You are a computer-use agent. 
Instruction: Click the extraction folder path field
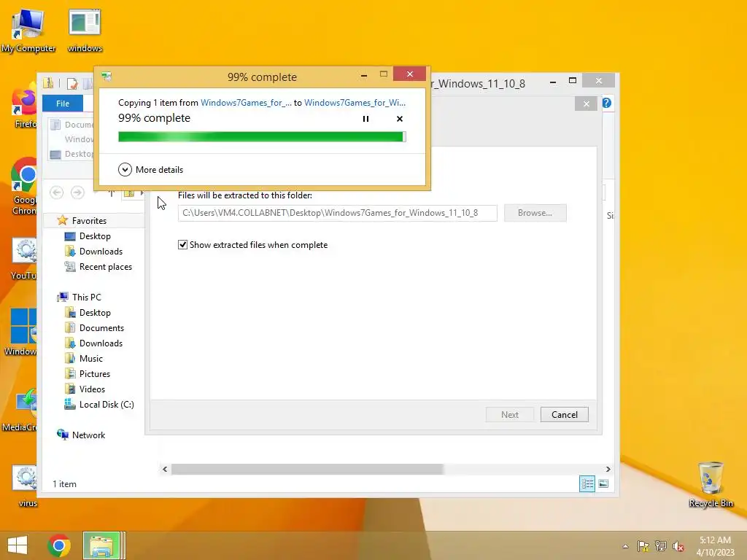click(337, 213)
